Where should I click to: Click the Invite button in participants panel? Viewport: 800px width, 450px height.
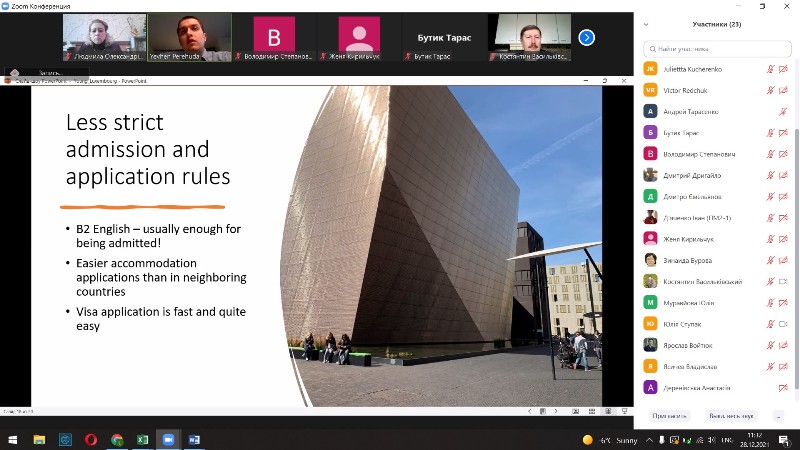[x=669, y=415]
